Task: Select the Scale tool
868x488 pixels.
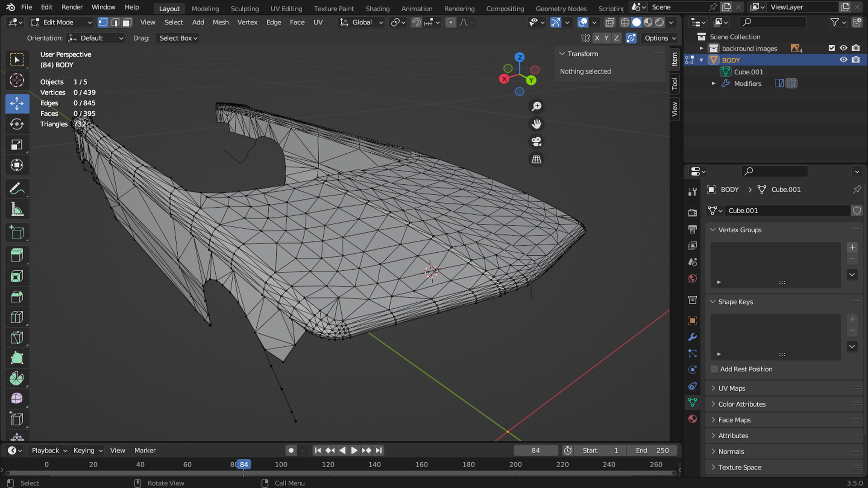Action: (17, 145)
